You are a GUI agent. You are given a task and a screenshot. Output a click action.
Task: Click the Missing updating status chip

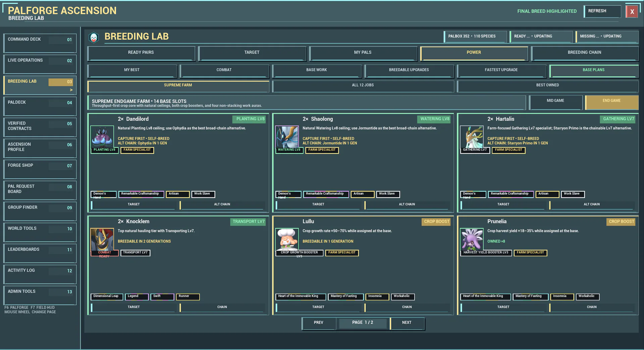(607, 37)
